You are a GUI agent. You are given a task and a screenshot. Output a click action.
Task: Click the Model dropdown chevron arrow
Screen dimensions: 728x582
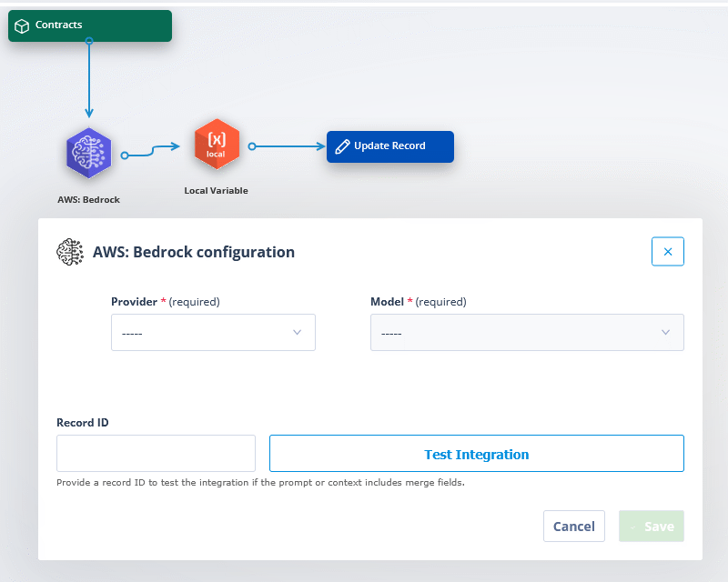click(665, 332)
